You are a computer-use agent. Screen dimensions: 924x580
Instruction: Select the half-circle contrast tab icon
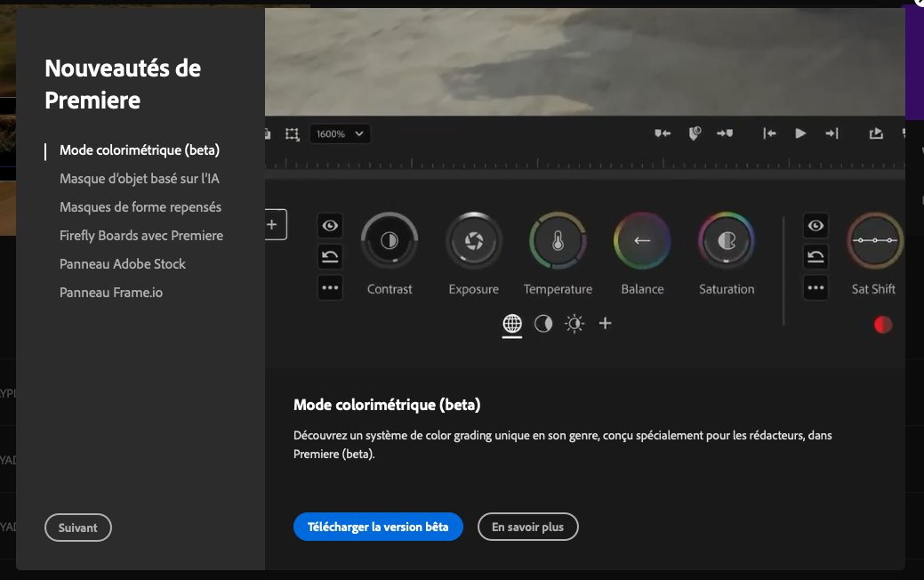(543, 324)
